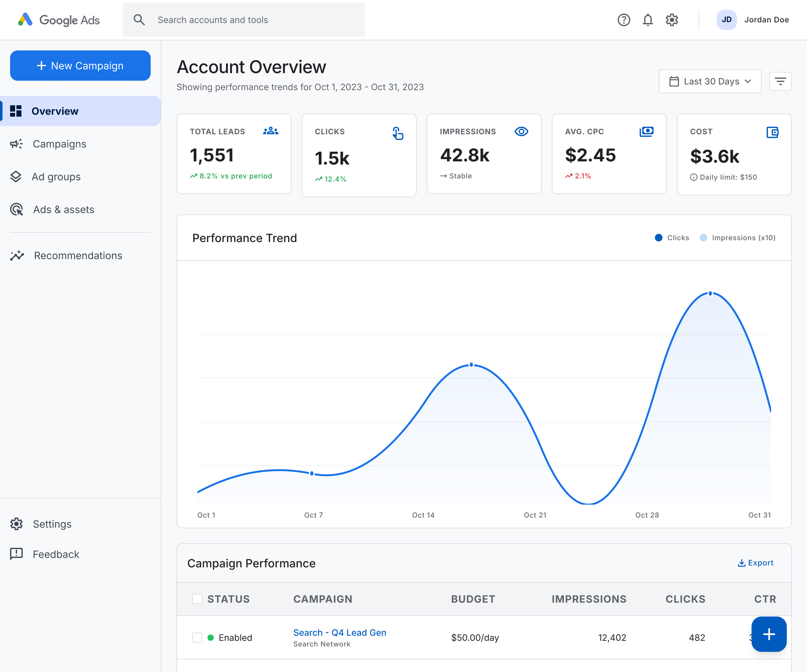
Task: Go to Overview in the sidebar
Action: click(80, 111)
